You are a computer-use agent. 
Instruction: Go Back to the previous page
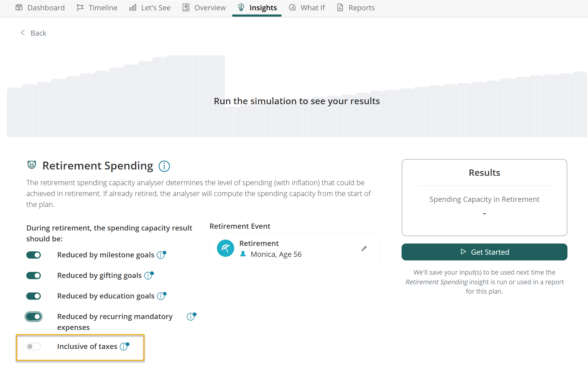point(33,33)
